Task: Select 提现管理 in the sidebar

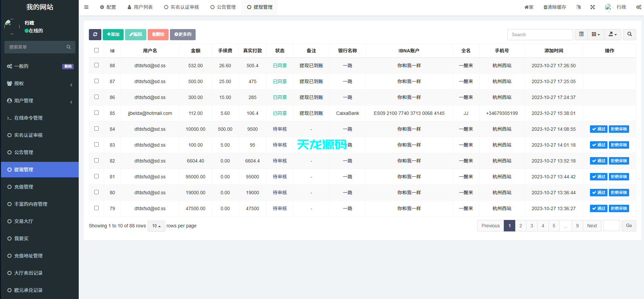Action: click(40, 170)
